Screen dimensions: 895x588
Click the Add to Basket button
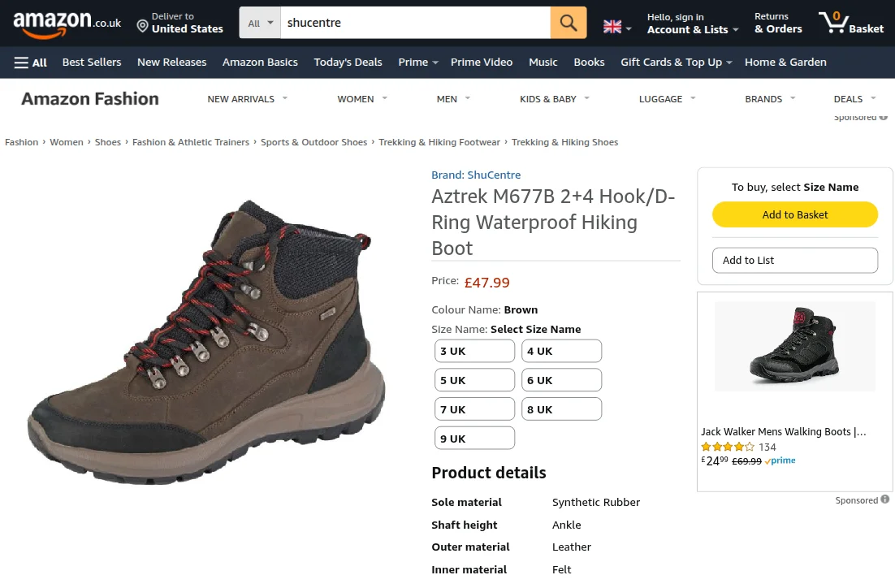point(794,214)
